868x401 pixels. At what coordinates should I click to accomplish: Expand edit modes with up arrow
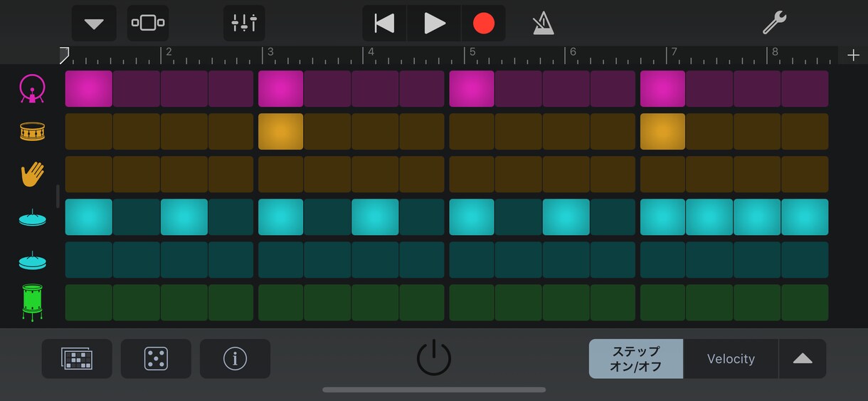click(x=803, y=358)
